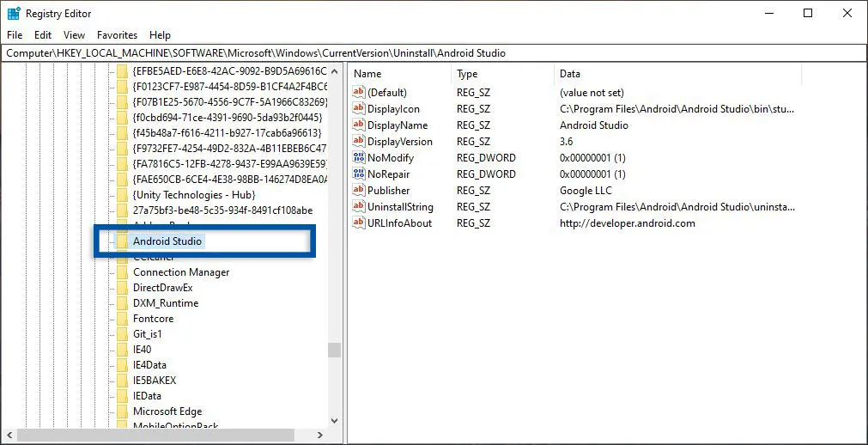The width and height of the screenshot is (868, 445).
Task: Open the Edit menu
Action: coord(43,35)
